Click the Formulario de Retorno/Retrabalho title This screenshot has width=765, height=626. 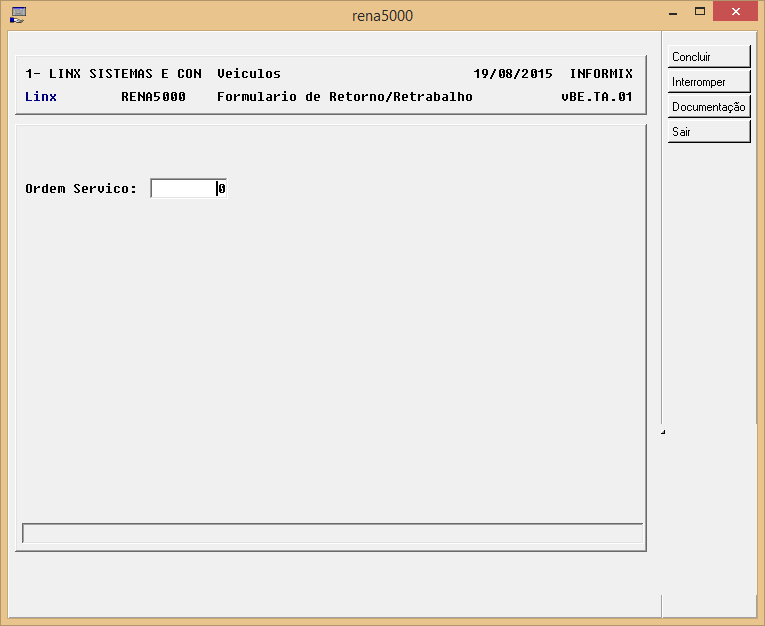click(345, 97)
